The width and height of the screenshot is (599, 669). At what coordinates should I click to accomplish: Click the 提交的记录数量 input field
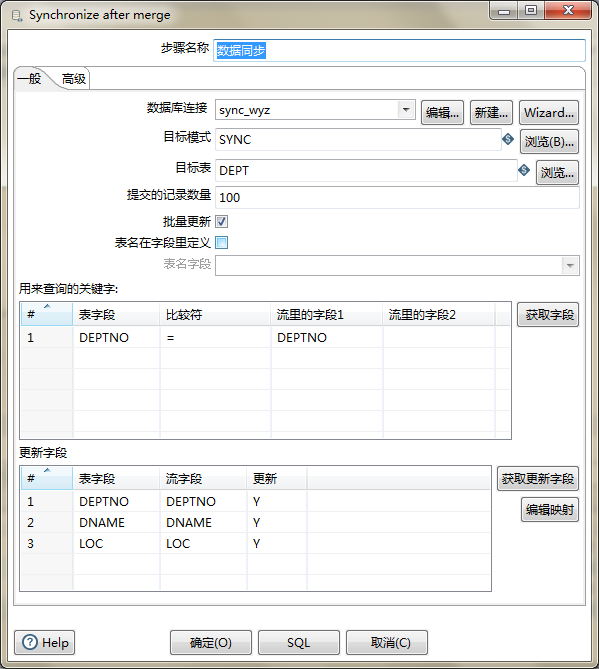(x=397, y=198)
